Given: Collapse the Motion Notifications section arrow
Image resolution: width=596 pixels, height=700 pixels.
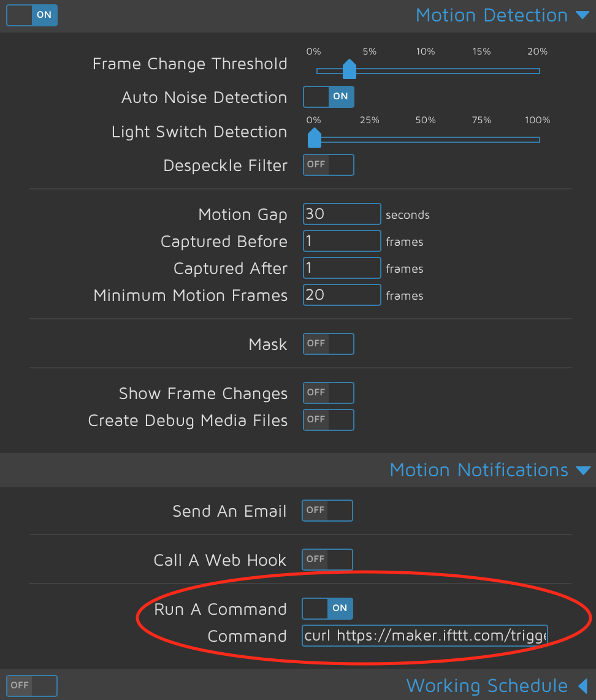Looking at the screenshot, I should pos(583,471).
